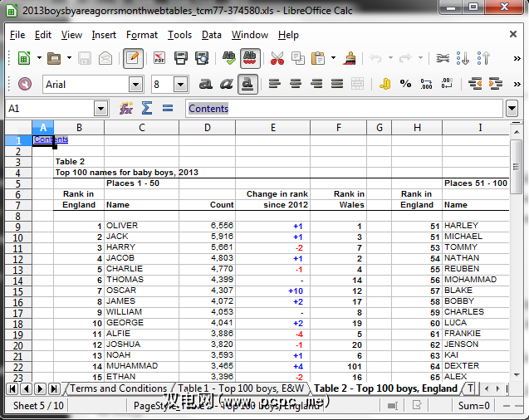Click the Clone Formatting paintbrush icon

pyautogui.click(x=350, y=58)
